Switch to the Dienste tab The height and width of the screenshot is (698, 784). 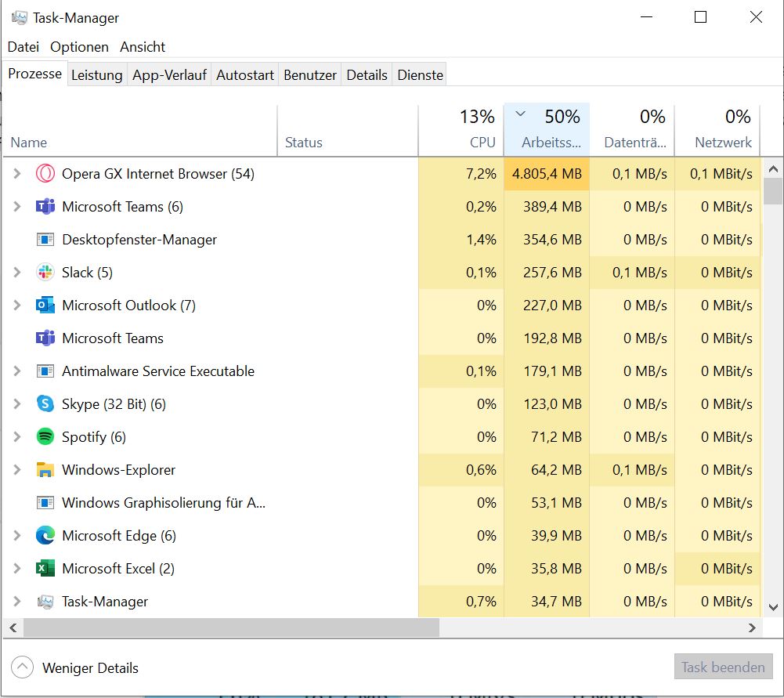coord(420,75)
